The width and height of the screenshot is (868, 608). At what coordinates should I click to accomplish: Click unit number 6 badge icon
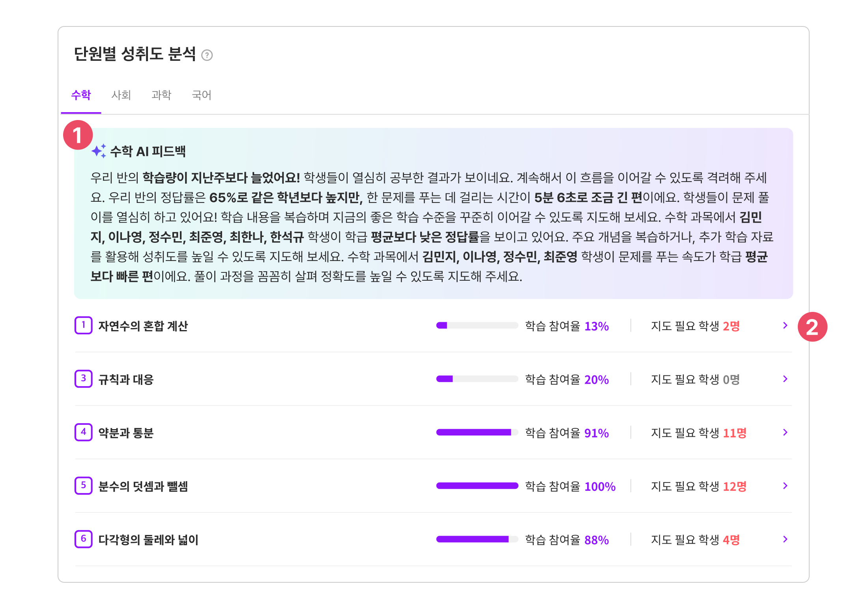pyautogui.click(x=84, y=539)
